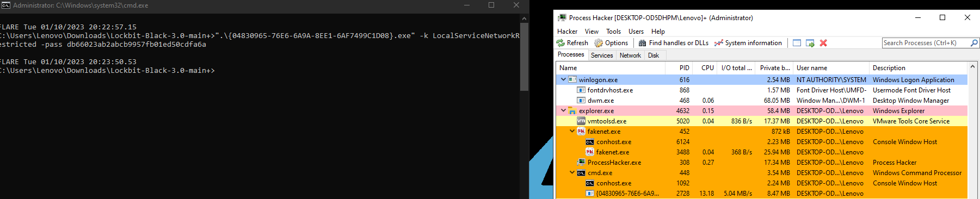Collapse the explorer.exe tree node

point(564,111)
